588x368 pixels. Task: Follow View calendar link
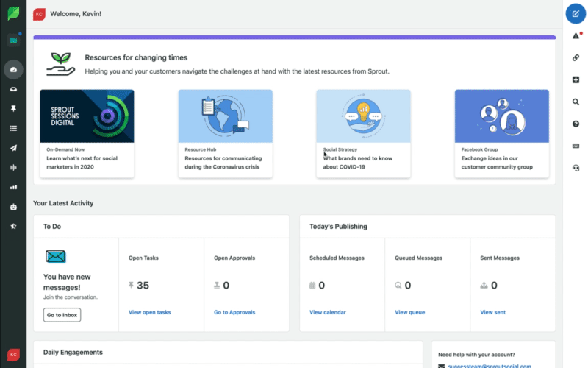coord(327,312)
